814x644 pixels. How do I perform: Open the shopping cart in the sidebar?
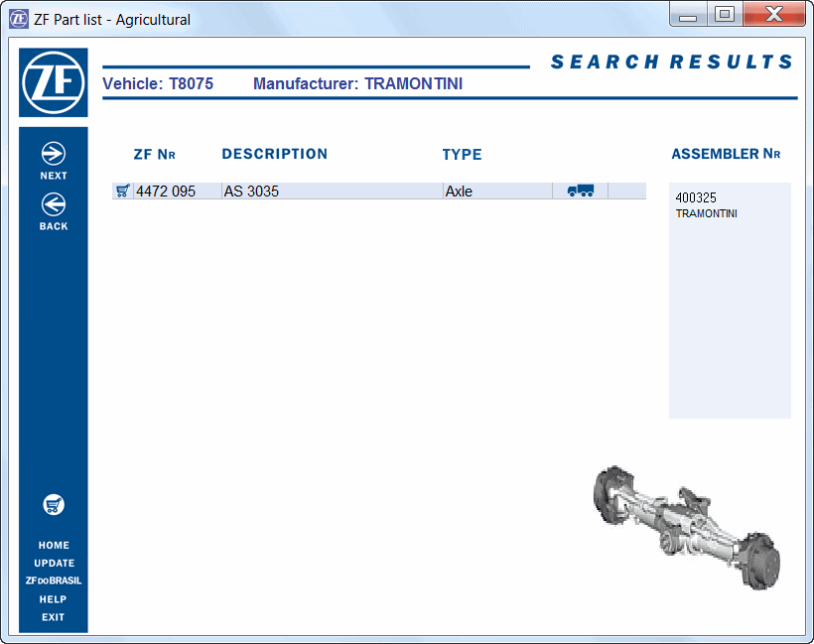[54, 505]
